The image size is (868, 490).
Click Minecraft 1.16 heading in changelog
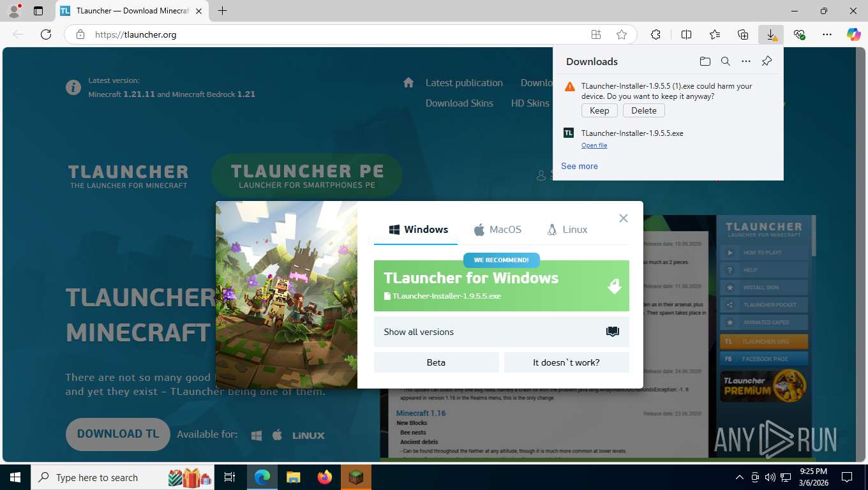pyautogui.click(x=421, y=413)
